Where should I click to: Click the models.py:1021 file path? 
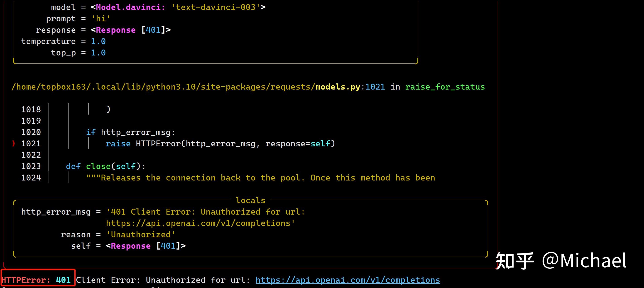point(350,87)
